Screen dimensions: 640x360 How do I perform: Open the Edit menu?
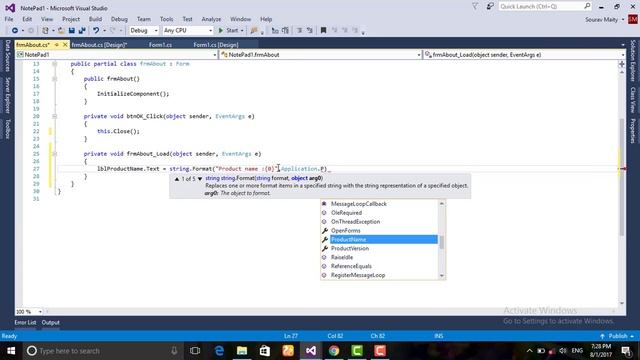coord(27,19)
